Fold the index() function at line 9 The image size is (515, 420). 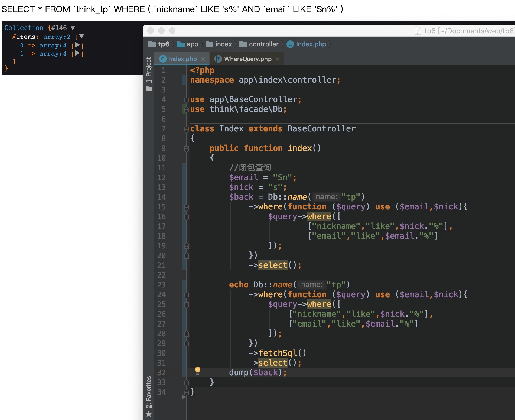coord(186,149)
